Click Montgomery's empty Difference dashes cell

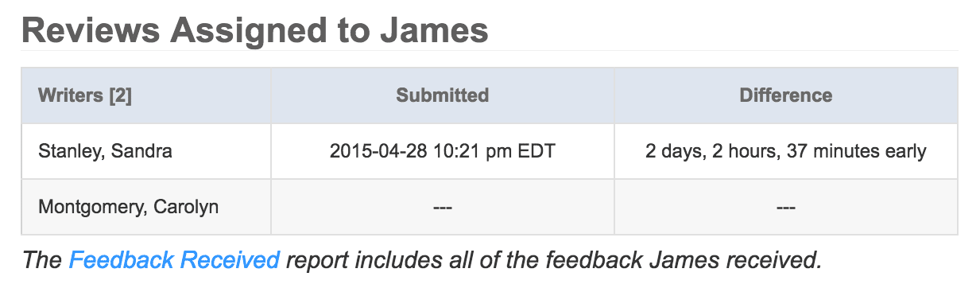[786, 207]
